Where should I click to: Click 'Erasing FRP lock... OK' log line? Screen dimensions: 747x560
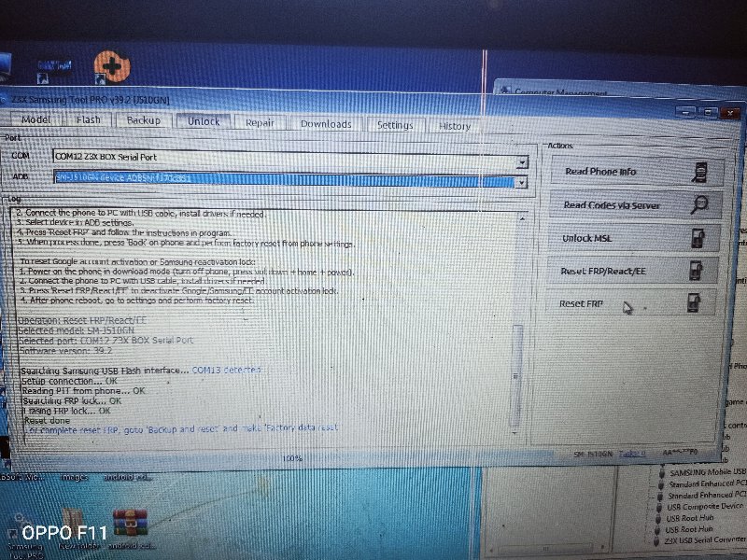[66, 410]
